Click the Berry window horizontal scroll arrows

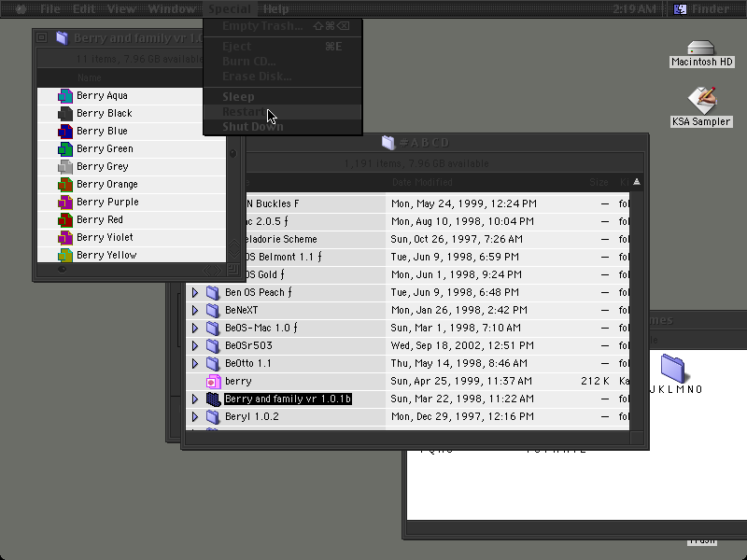213,271
